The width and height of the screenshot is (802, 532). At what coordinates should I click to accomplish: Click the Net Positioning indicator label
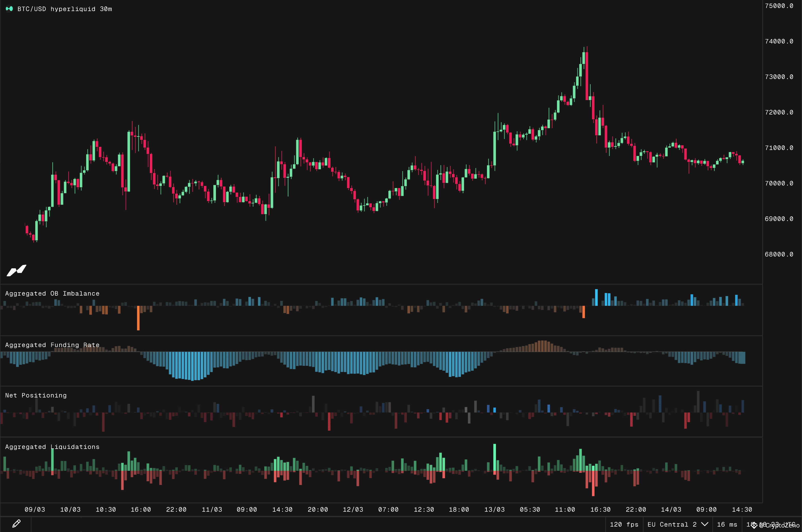36,395
